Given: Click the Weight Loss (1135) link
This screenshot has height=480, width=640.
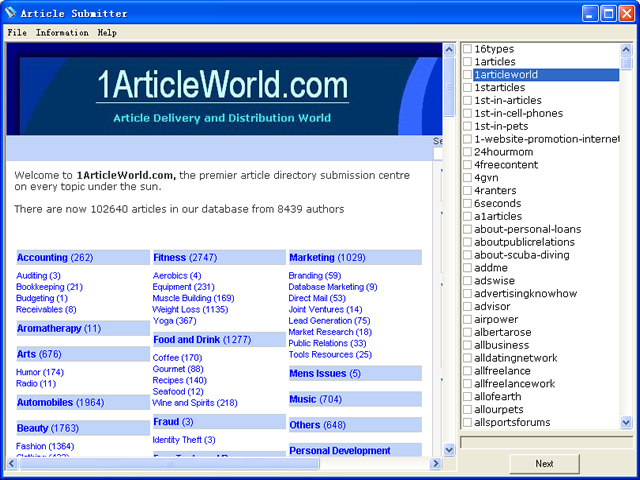Looking at the screenshot, I should [x=190, y=309].
